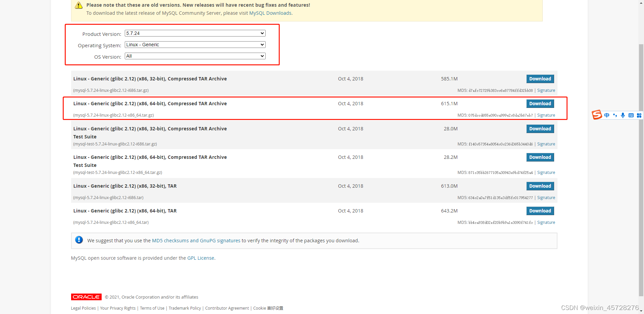Screen dimensions: 644x314
Task: Click the Product Version: label
Action: click(x=102, y=34)
